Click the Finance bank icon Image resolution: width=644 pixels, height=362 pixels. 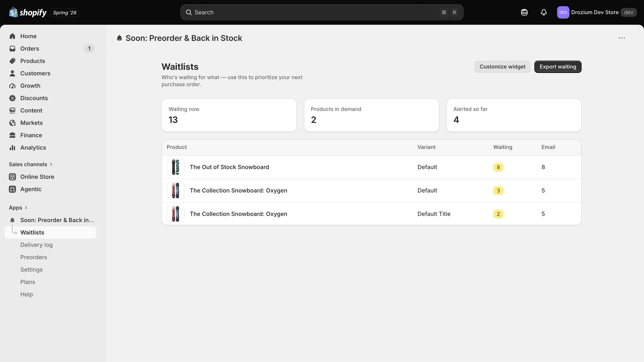(12, 136)
